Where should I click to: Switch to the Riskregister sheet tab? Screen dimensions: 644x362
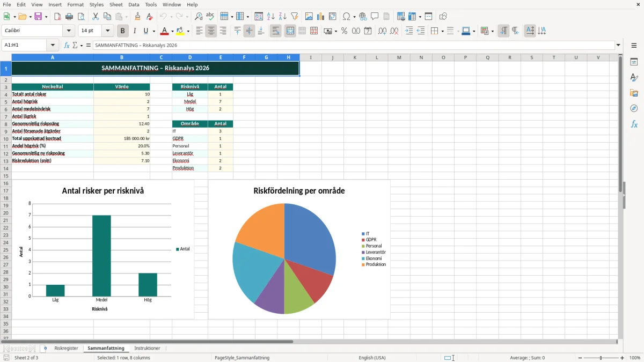click(66, 349)
